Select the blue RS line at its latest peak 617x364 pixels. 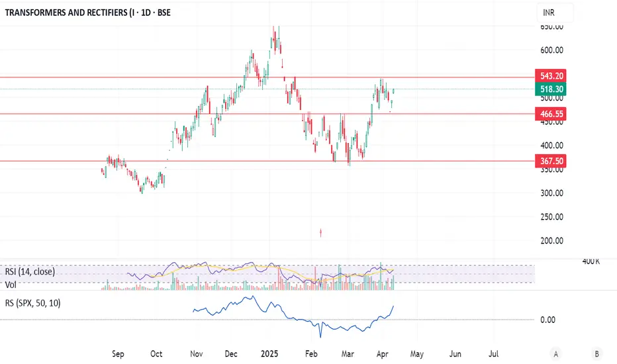393,306
